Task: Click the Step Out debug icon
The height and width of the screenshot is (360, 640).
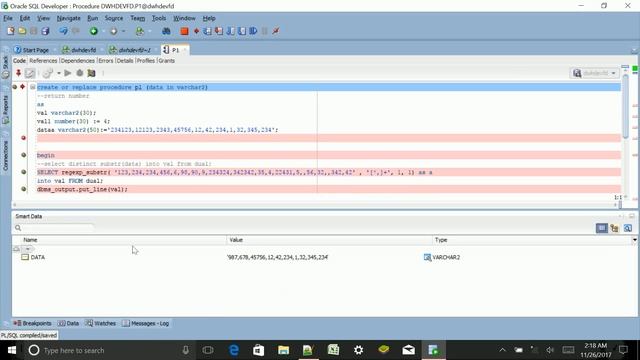Action: click(x=230, y=31)
